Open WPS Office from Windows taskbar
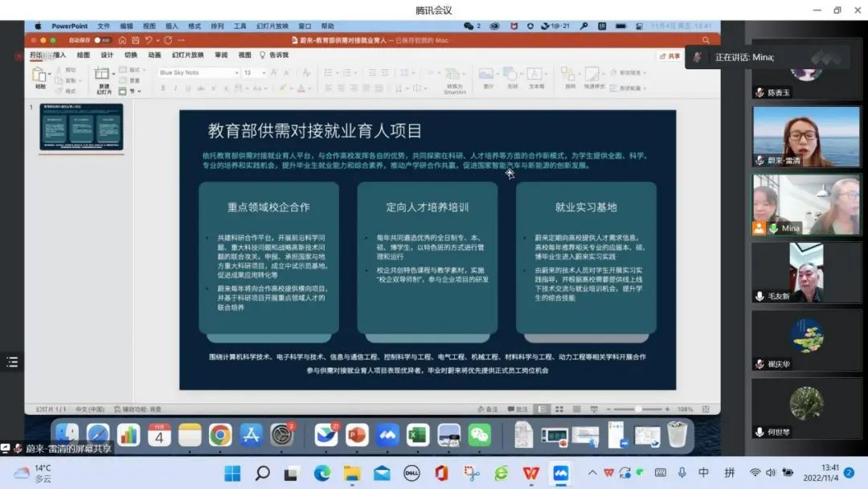The height and width of the screenshot is (489, 868). tap(530, 473)
